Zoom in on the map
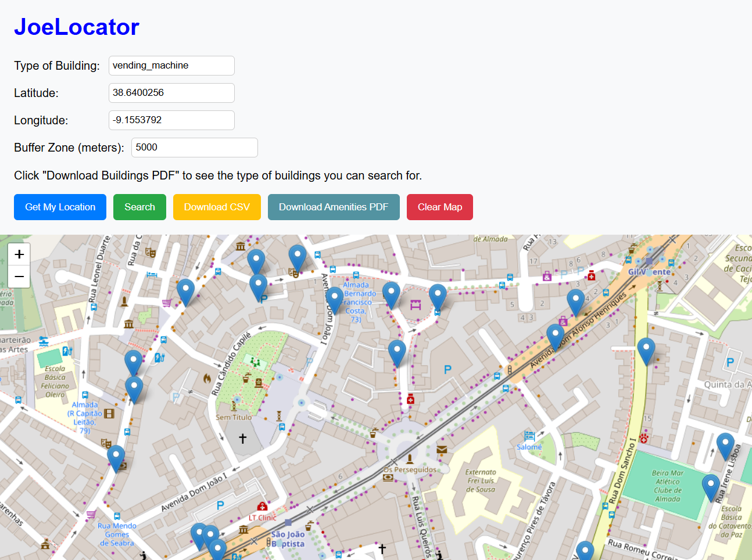Viewport: 752px width, 560px height. point(19,254)
